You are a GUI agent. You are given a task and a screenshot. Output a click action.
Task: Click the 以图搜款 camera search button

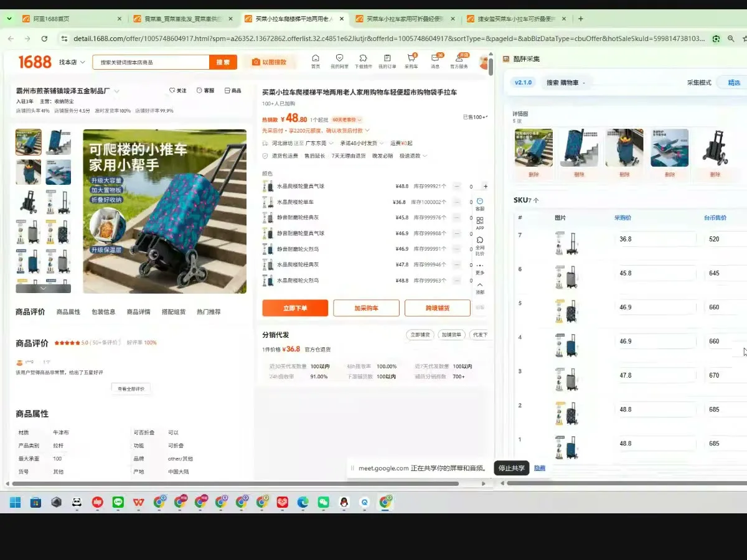tap(270, 62)
